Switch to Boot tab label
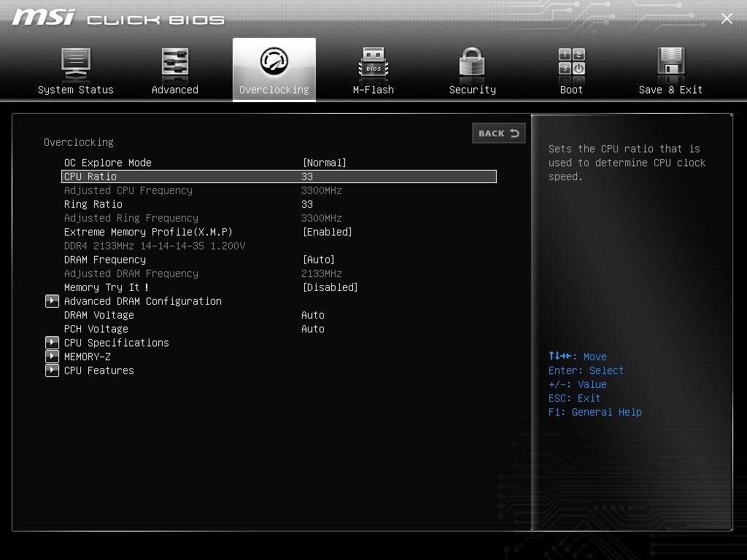The width and height of the screenshot is (747, 560). 571,90
